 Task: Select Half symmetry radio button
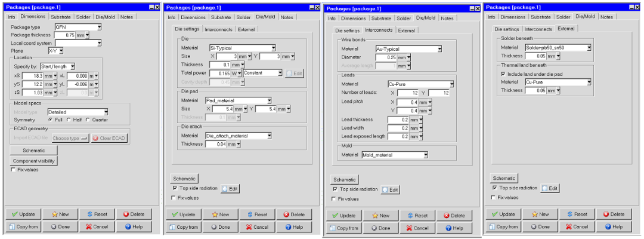click(69, 120)
